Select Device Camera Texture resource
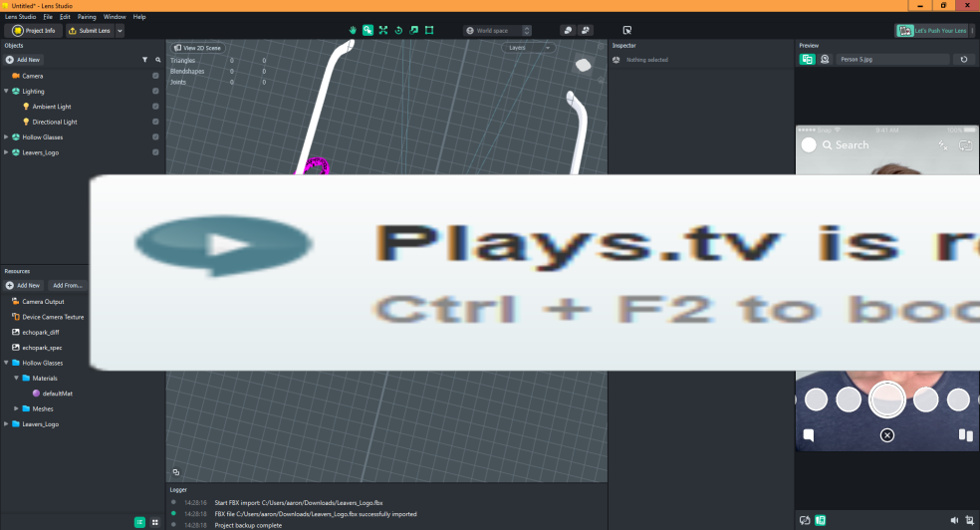The height and width of the screenshot is (530, 980). [x=53, y=317]
